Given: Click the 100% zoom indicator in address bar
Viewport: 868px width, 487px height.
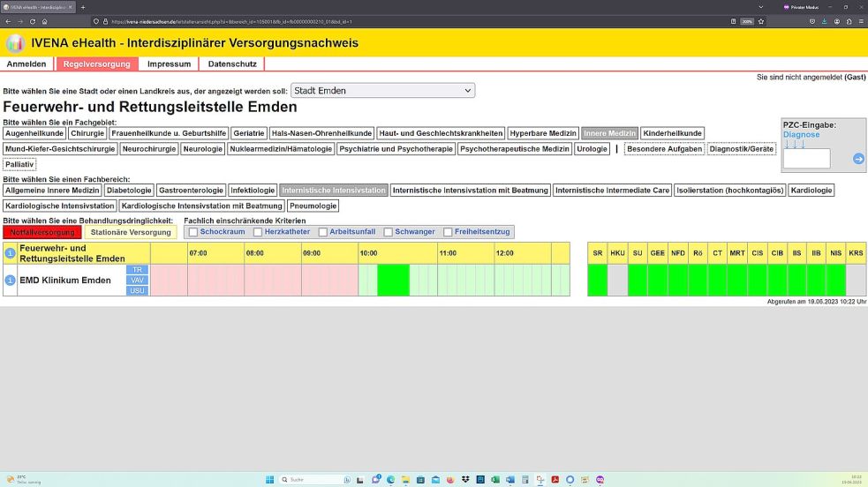Looking at the screenshot, I should click(747, 21).
